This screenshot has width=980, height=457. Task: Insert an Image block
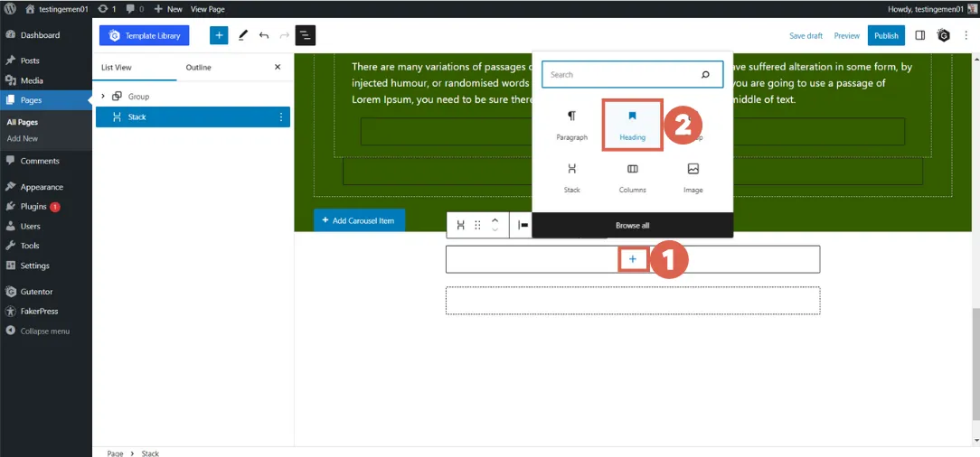click(693, 178)
